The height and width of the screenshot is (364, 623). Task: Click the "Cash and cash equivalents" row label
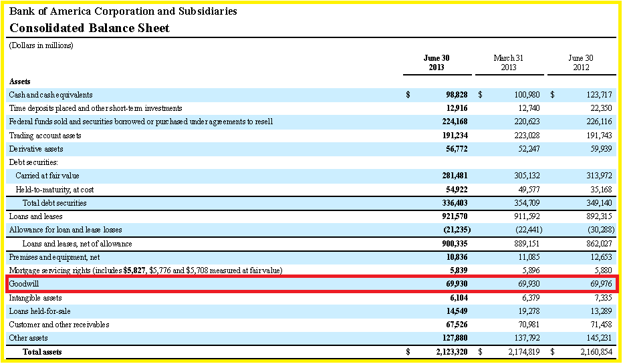coord(50,95)
